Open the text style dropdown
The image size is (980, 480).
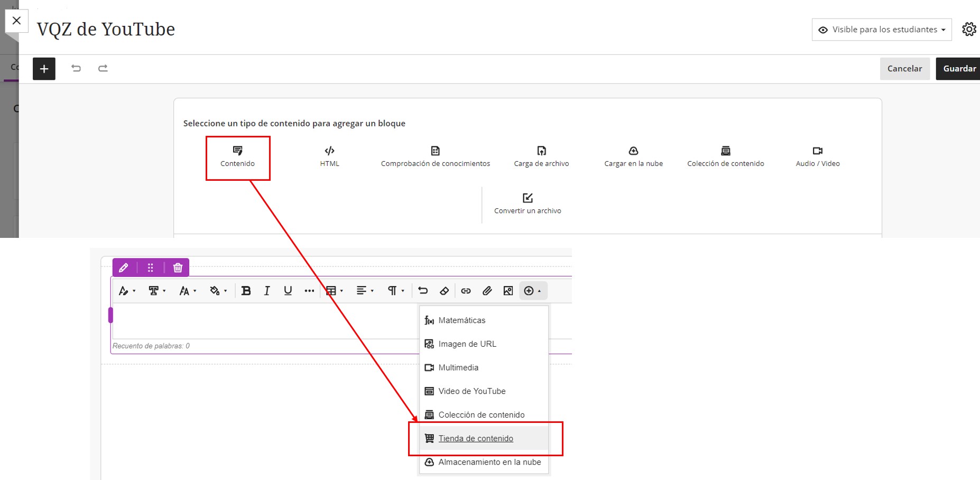tap(127, 291)
